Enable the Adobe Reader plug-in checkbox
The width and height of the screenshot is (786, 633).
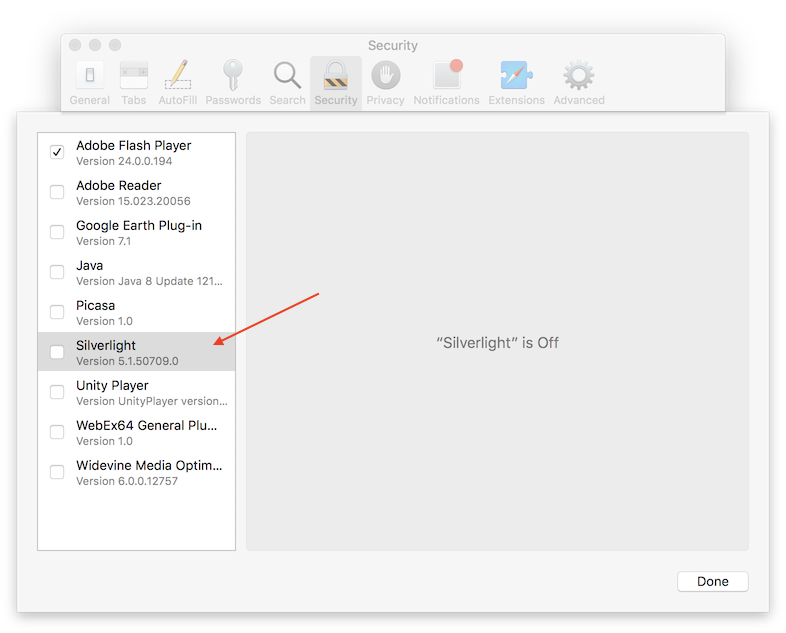57,192
